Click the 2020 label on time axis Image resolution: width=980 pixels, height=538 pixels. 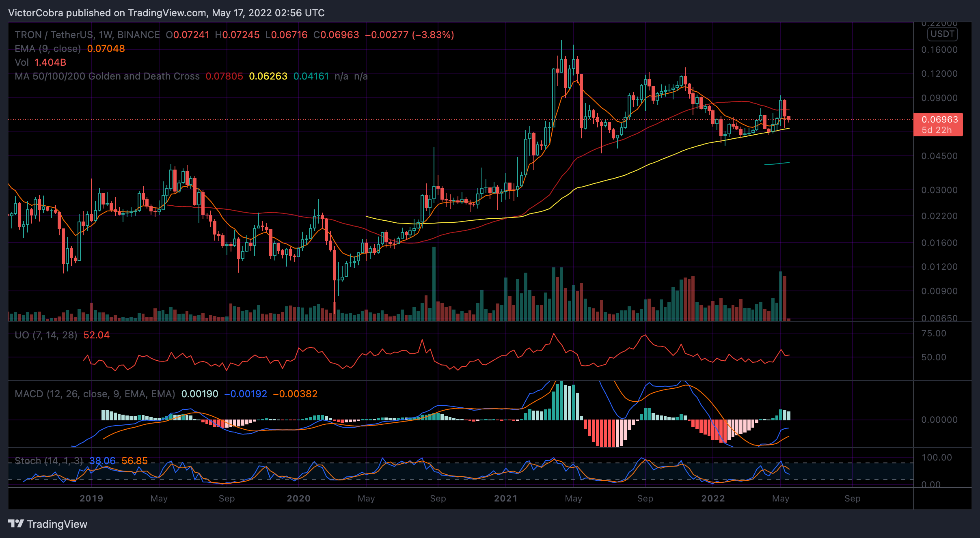[x=298, y=499]
